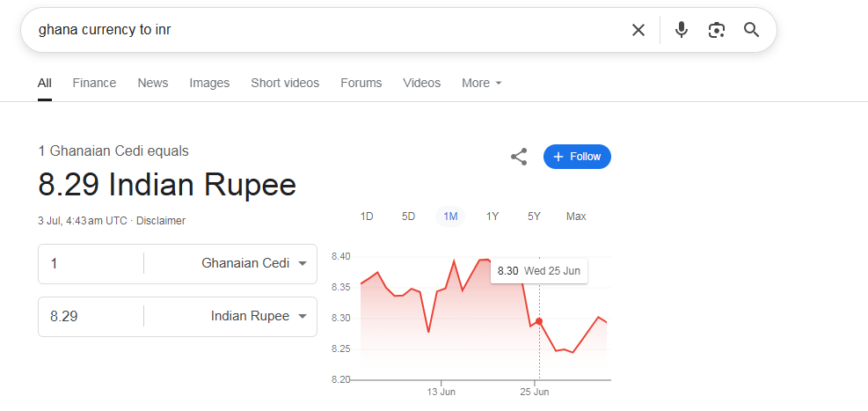
Task: Follow this currency pair
Action: [577, 157]
